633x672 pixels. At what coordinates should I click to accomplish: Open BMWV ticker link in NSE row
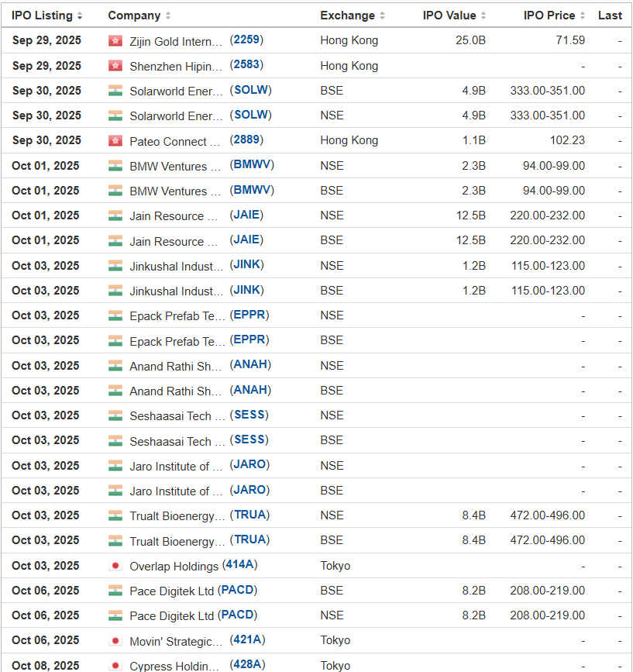tap(252, 165)
